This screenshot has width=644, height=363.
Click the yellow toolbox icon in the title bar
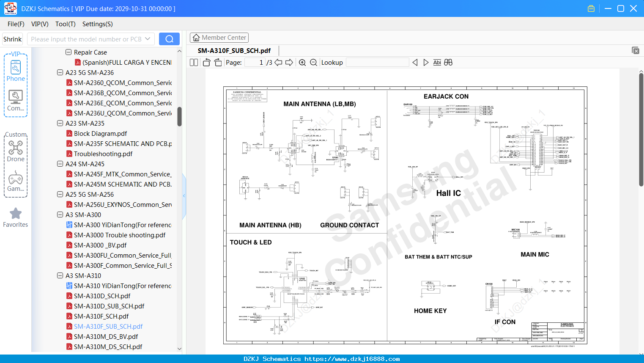tap(591, 8)
